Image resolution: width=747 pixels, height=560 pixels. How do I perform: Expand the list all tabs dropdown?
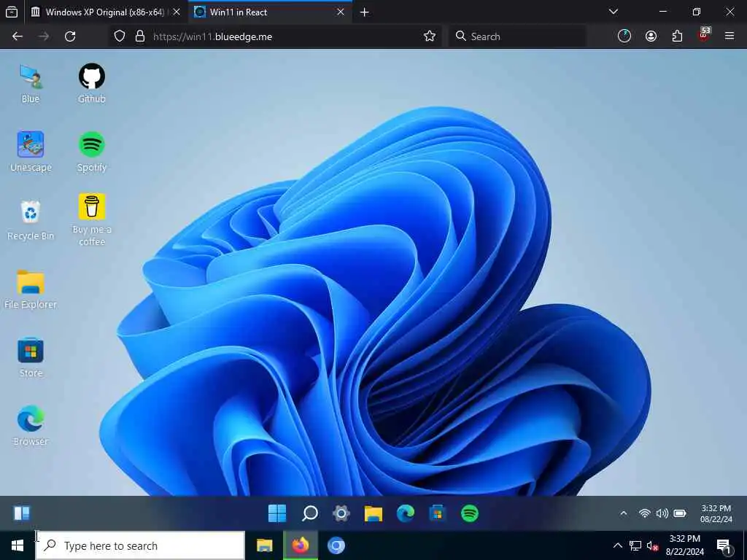(614, 12)
